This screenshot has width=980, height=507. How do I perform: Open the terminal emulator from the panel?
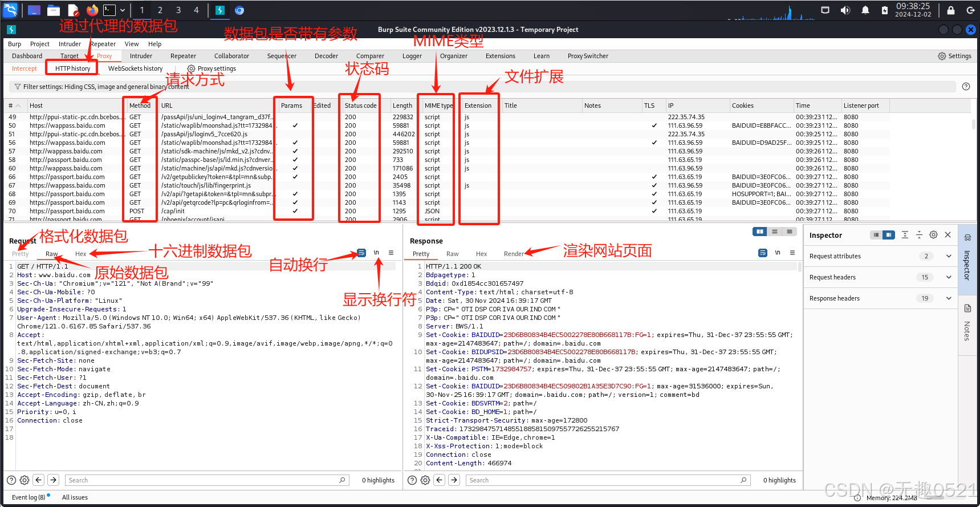(x=109, y=10)
